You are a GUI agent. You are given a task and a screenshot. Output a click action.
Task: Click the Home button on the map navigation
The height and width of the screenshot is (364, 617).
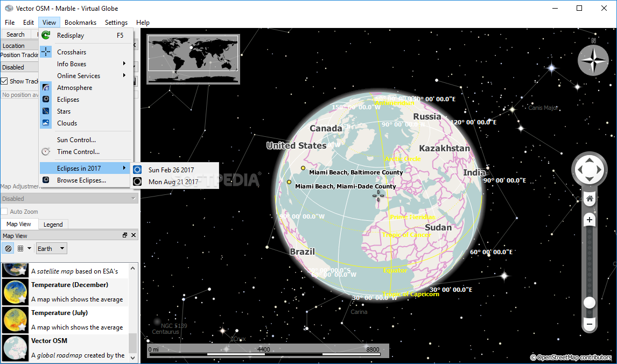point(590,199)
